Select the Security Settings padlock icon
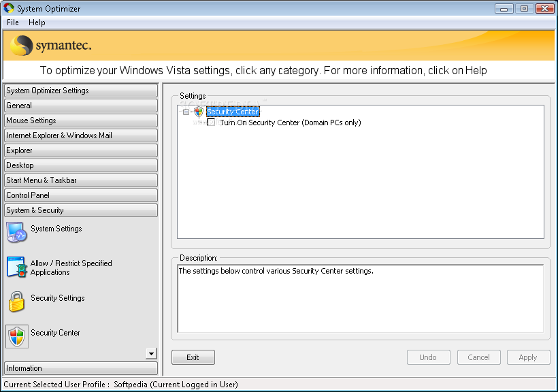The height and width of the screenshot is (392, 558). [16, 301]
